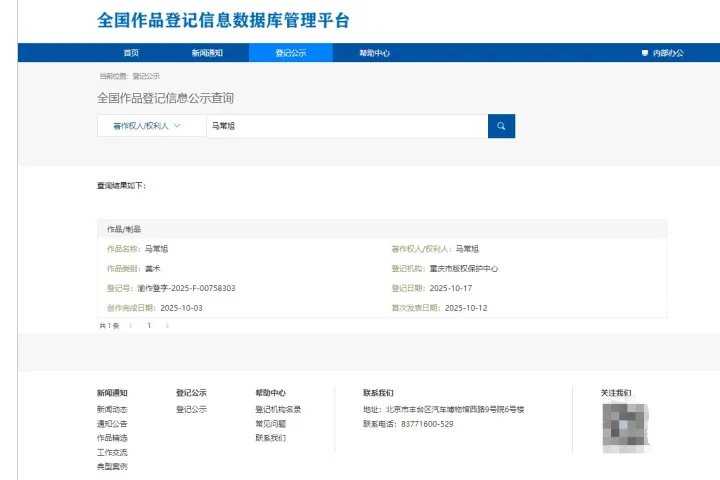Open the 帮助中心 navigation tab
720x480 pixels.
374,53
